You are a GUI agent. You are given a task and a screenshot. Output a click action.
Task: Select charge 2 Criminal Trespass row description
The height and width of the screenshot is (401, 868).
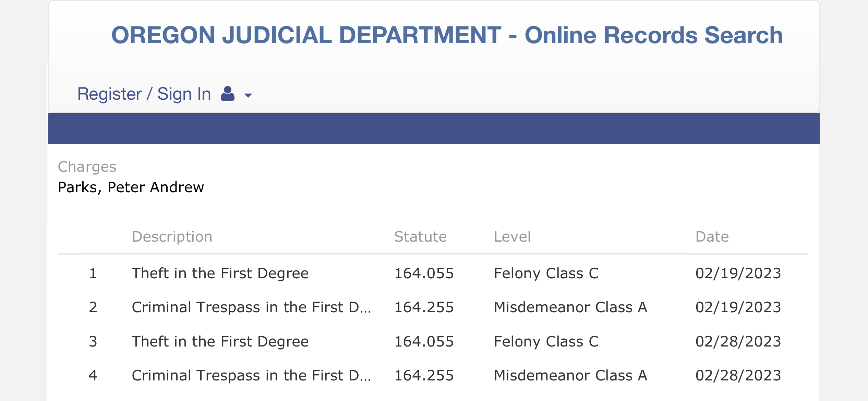(251, 307)
